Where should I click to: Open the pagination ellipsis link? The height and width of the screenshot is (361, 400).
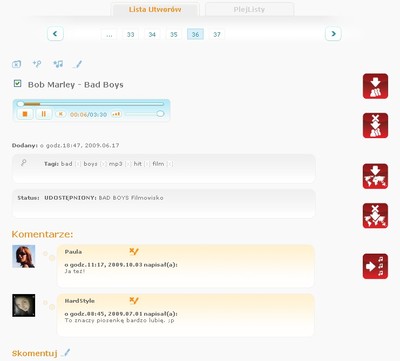(109, 34)
